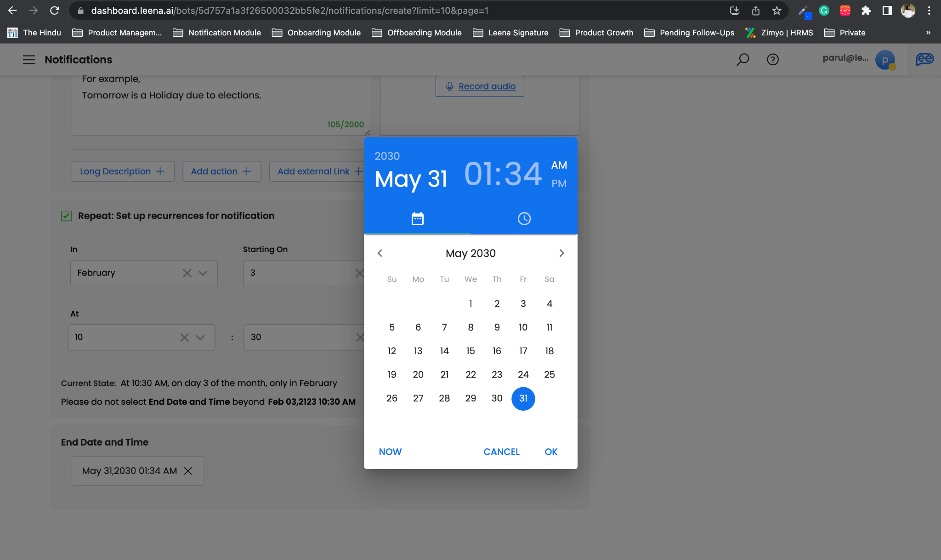
Task: Select AM in the time picker
Action: click(x=559, y=165)
